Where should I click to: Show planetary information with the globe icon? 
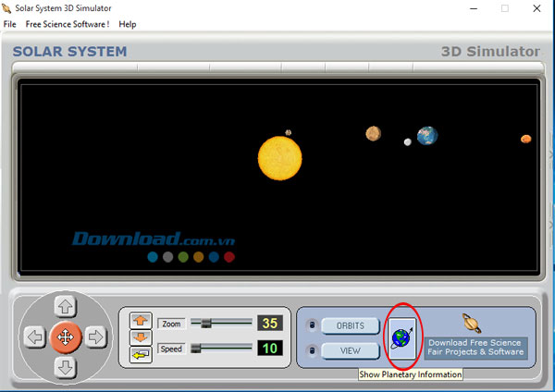coord(401,338)
